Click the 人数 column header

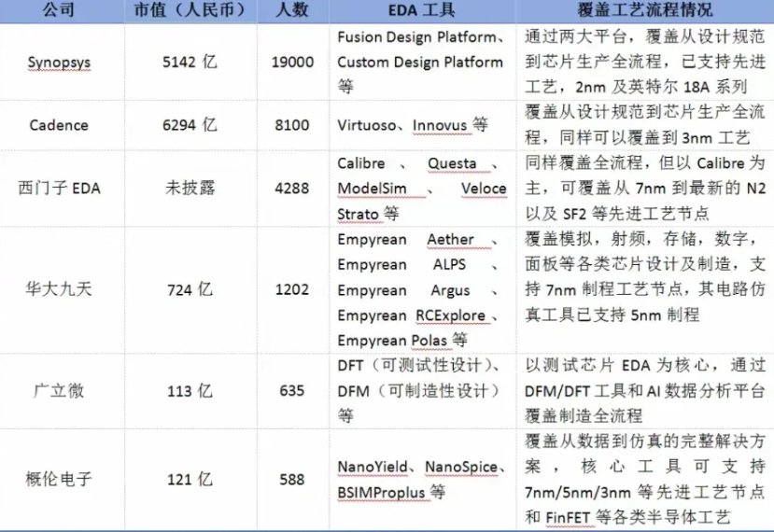[292, 10]
